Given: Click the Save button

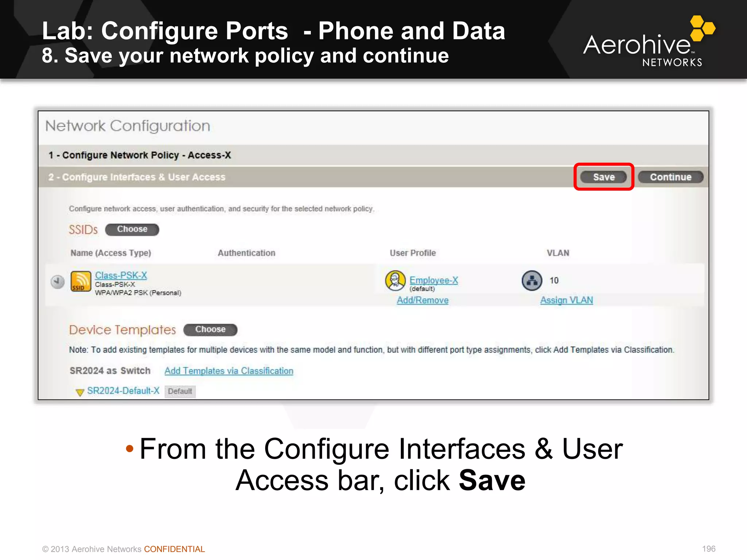Looking at the screenshot, I should (x=604, y=177).
